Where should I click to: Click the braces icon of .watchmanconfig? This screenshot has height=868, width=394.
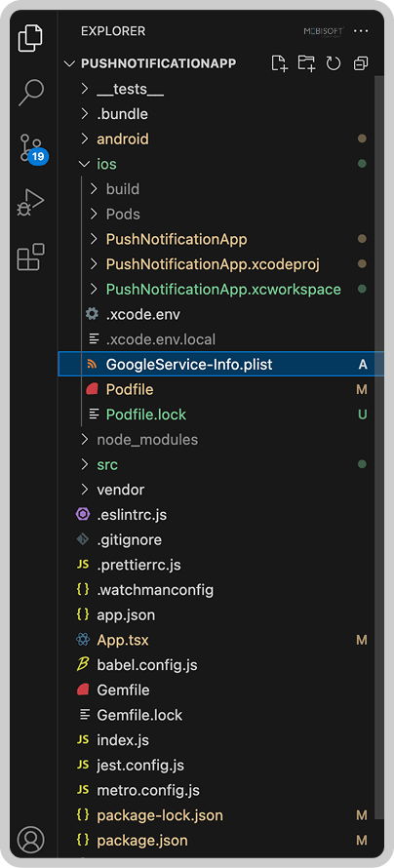(x=83, y=589)
